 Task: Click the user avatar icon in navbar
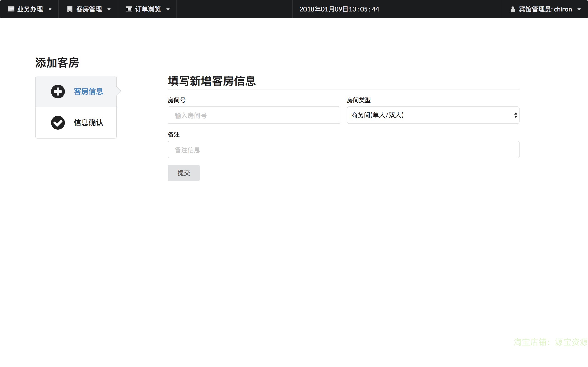pos(513,9)
